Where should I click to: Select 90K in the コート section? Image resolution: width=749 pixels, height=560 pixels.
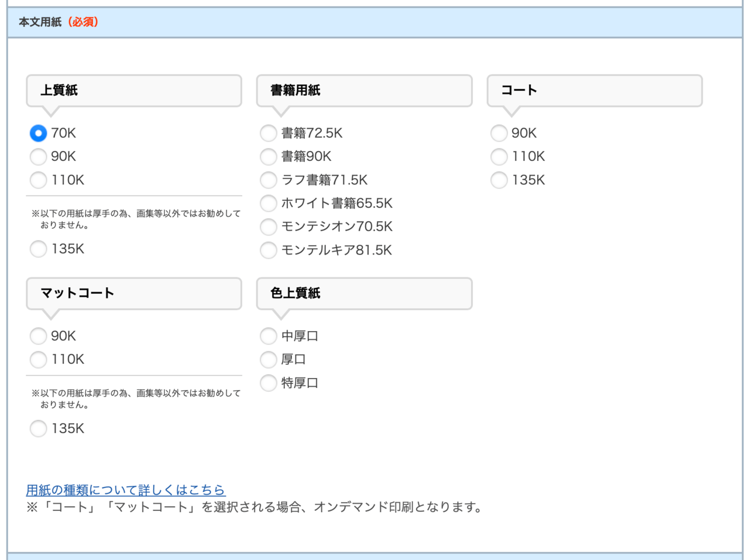coord(499,133)
